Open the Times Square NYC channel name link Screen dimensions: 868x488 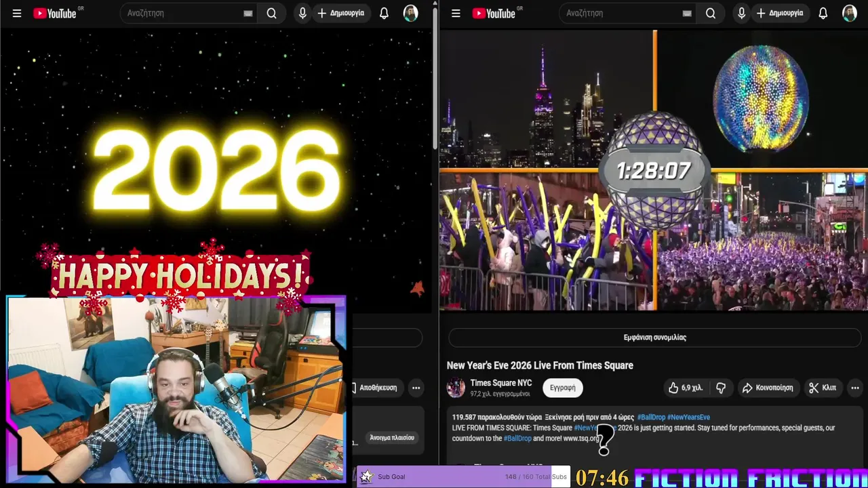(501, 383)
